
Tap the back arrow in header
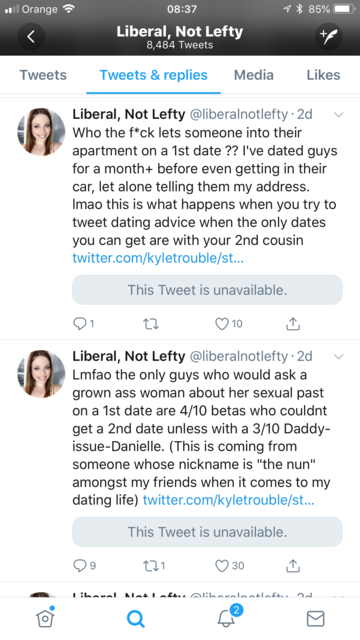click(x=31, y=37)
